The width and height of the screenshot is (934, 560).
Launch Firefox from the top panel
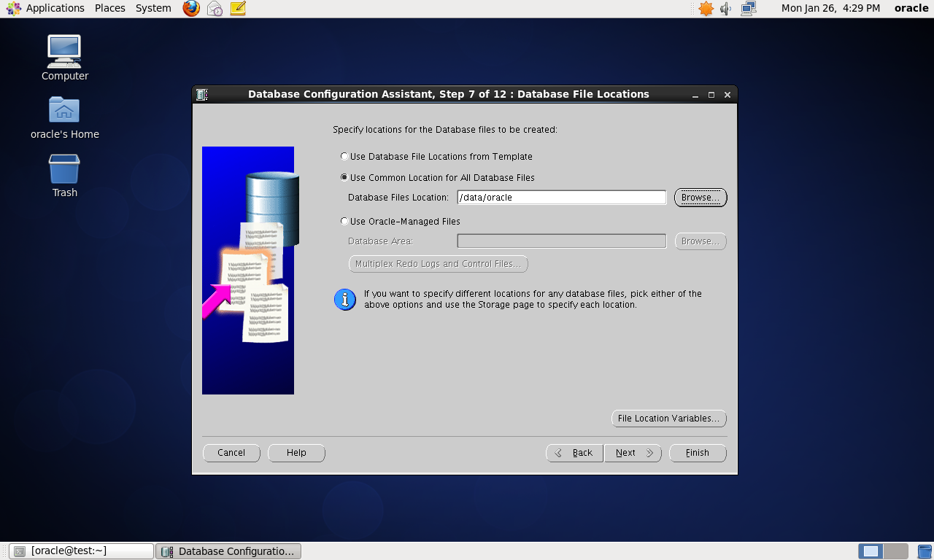(x=191, y=9)
